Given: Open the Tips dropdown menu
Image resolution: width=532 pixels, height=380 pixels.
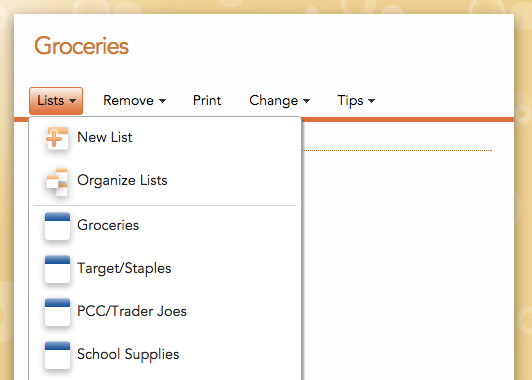Looking at the screenshot, I should click(356, 100).
